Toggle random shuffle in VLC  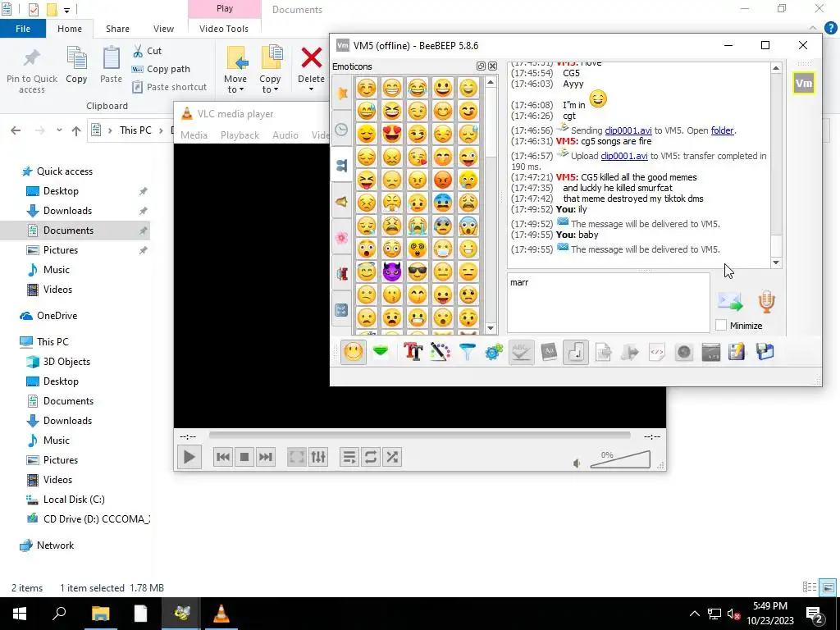[392, 457]
